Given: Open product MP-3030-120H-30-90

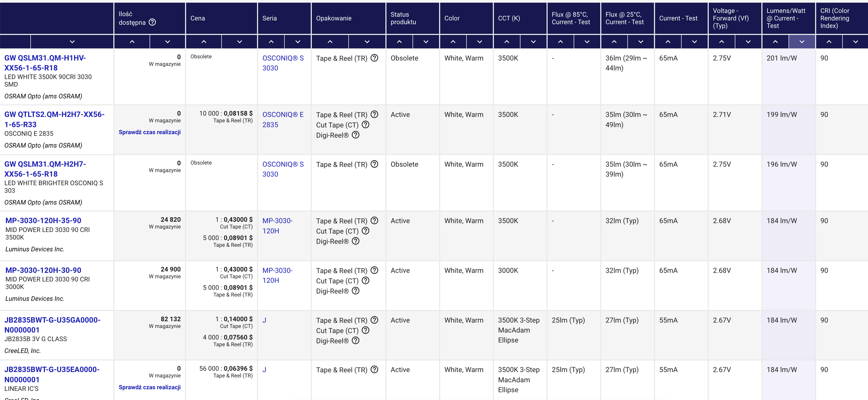Looking at the screenshot, I should pos(43,270).
